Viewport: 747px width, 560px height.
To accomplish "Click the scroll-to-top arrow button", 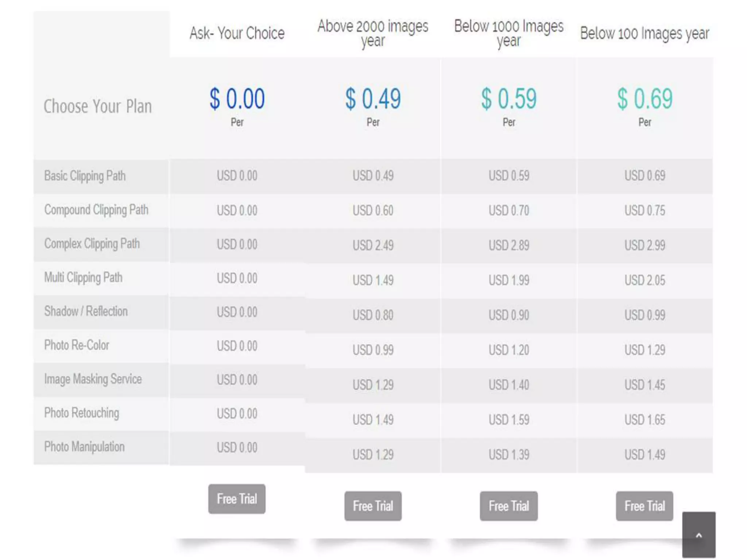I will [698, 534].
